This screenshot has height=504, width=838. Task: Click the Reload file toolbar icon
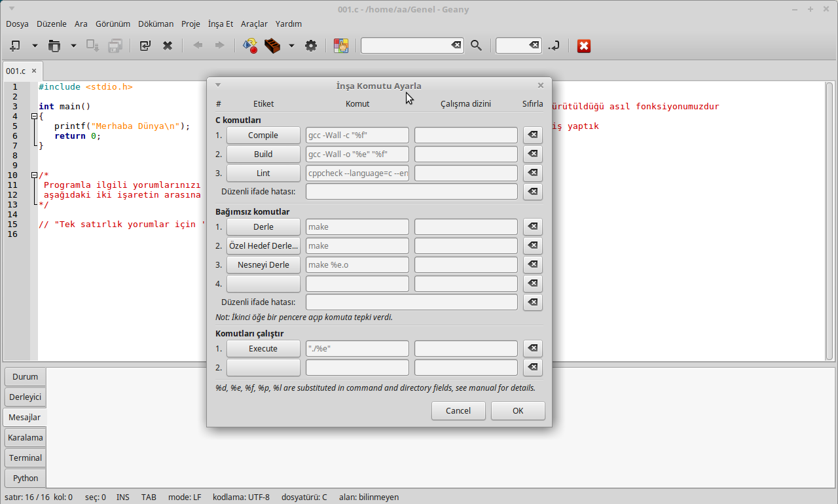[x=145, y=46]
